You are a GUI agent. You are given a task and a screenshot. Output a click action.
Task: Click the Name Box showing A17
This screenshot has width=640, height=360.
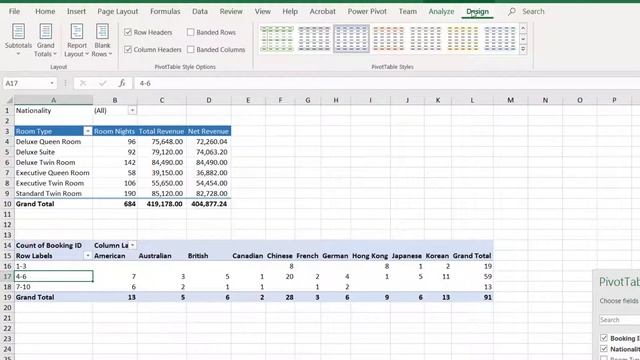[x=26, y=83]
